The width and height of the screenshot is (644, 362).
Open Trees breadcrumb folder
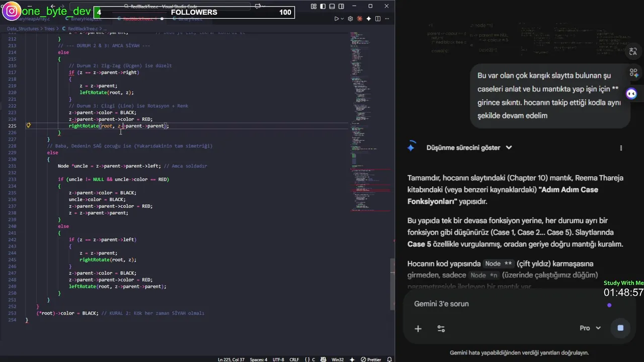pyautogui.click(x=49, y=29)
